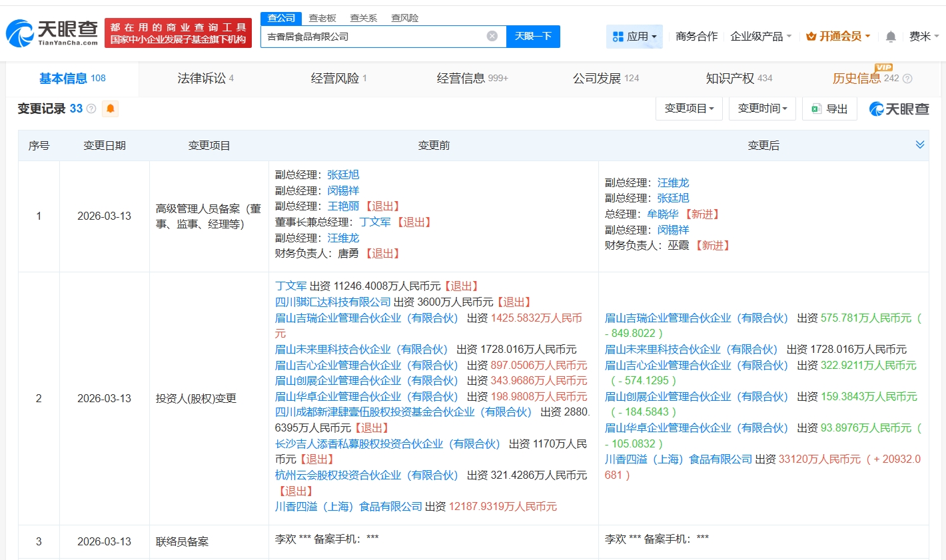Open 川香四溢（上海）食品有限公司 in the 变更后 column
946x560 pixels.
pyautogui.click(x=678, y=459)
